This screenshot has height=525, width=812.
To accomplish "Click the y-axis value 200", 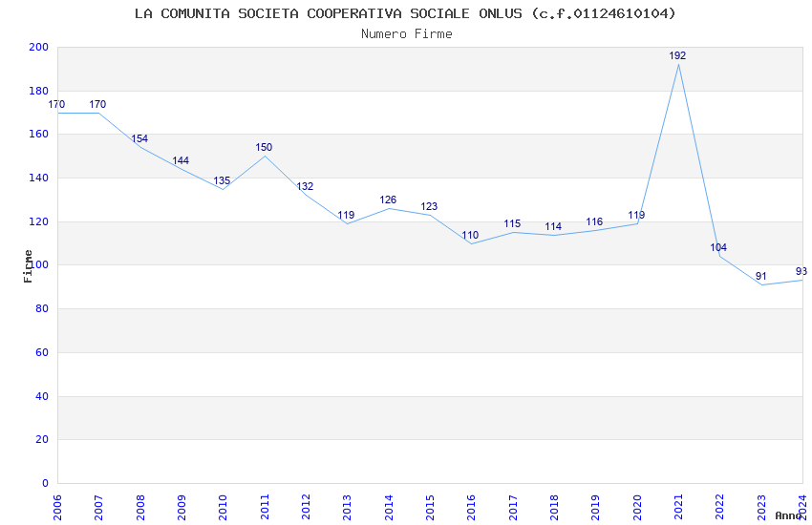I will [38, 47].
